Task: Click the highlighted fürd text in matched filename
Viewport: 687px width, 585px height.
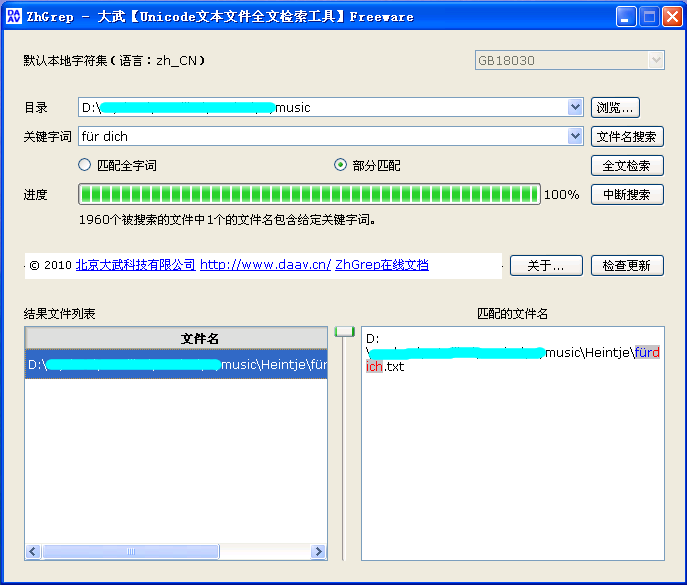Action: click(647, 352)
